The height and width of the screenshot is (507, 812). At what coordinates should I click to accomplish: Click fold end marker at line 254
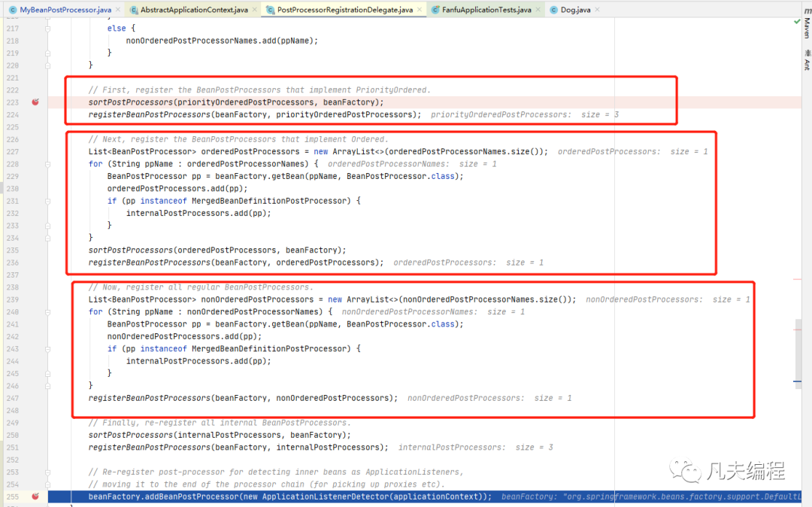[47, 484]
